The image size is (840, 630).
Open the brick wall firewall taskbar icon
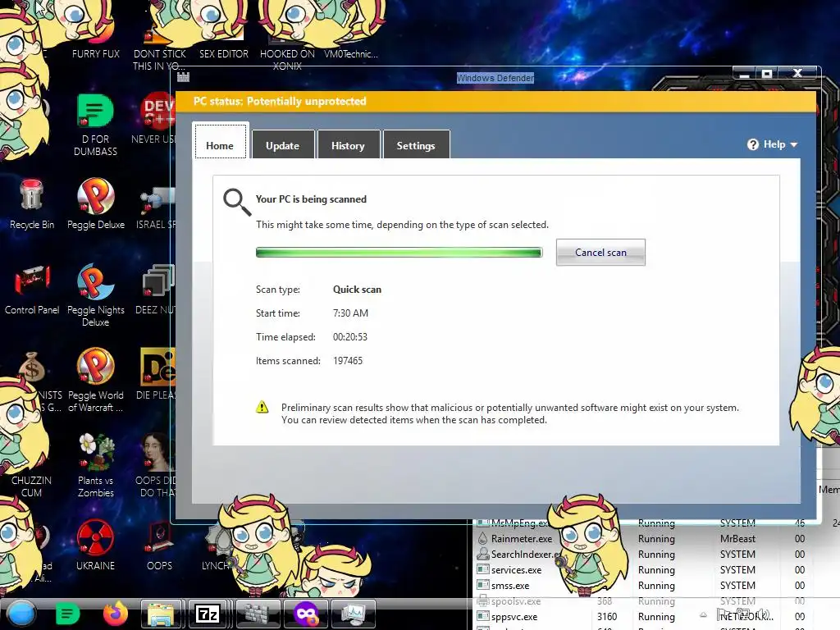[258, 614]
